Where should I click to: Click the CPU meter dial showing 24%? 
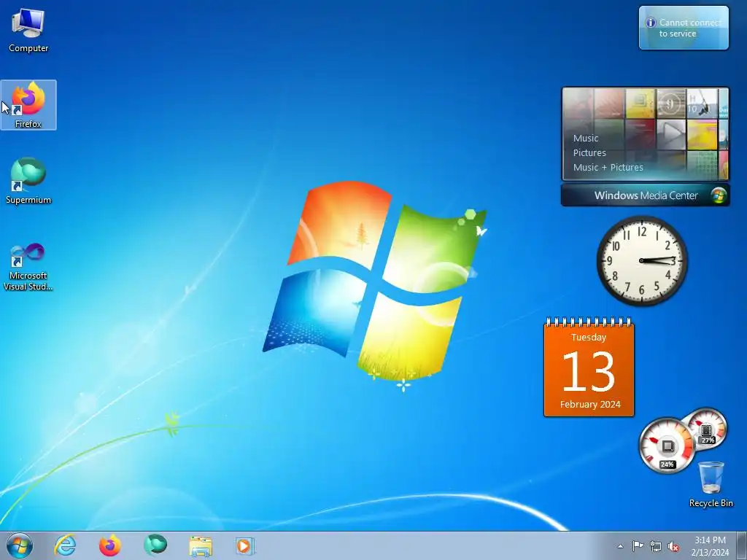[x=667, y=446]
